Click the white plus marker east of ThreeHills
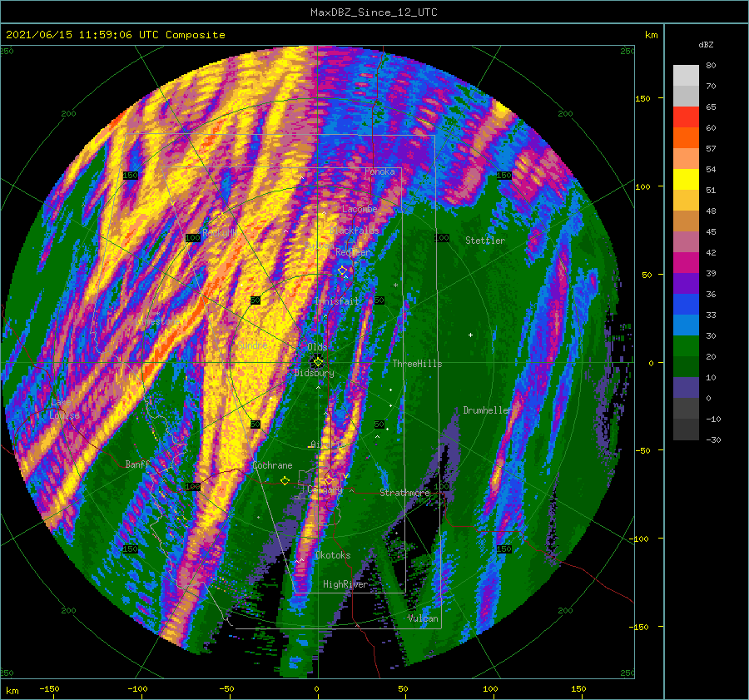 (470, 335)
